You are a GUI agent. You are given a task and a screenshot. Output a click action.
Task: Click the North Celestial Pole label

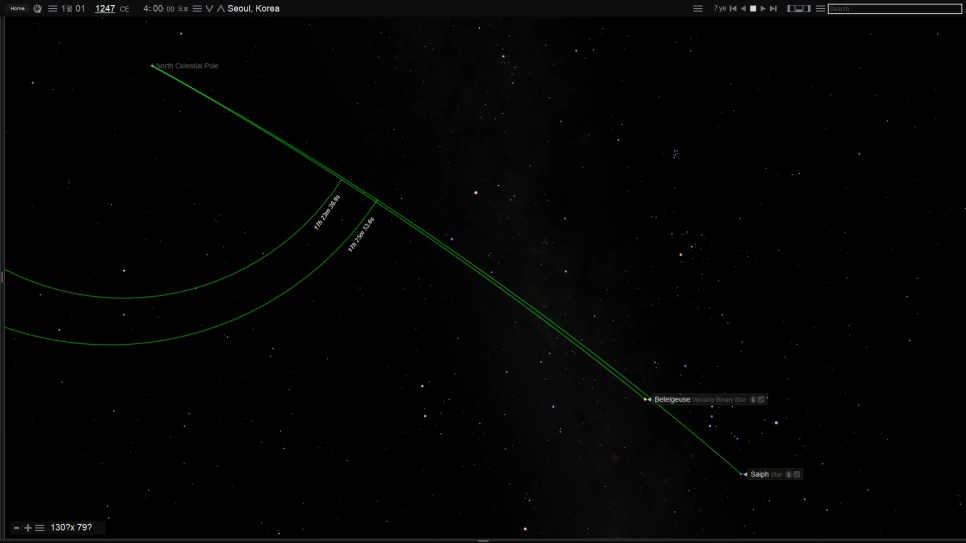pyautogui.click(x=187, y=66)
